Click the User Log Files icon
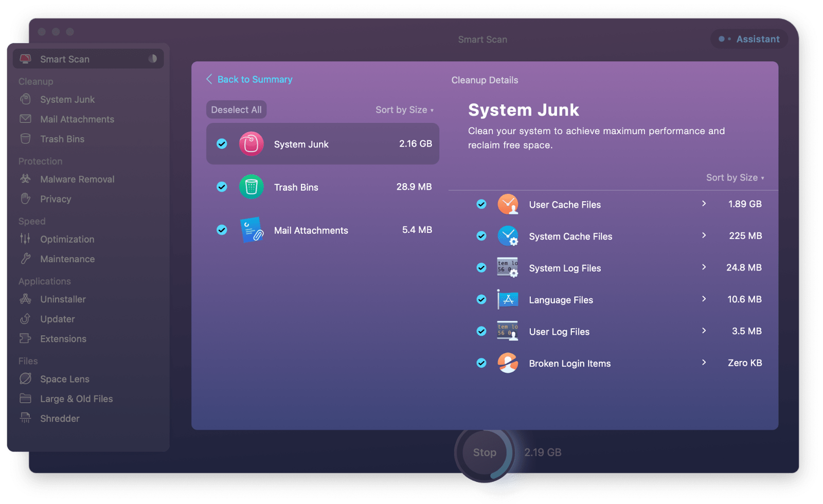Viewport: 823px width, 504px height. click(x=508, y=331)
